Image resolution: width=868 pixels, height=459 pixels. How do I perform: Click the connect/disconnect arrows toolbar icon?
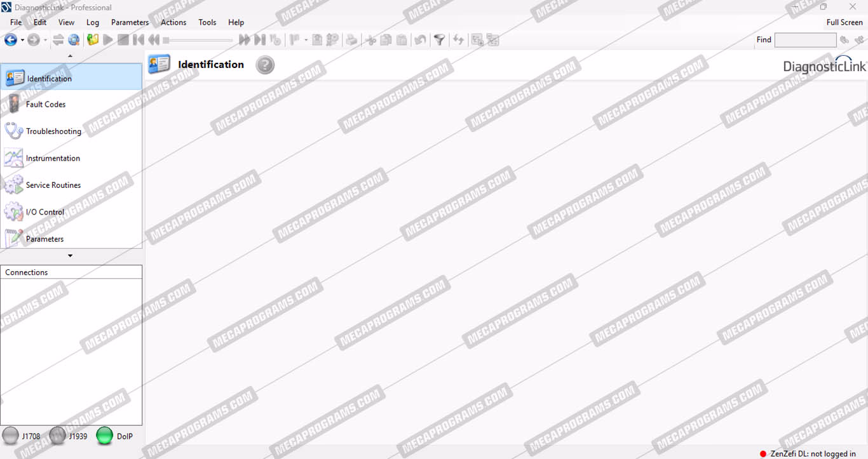tap(58, 40)
